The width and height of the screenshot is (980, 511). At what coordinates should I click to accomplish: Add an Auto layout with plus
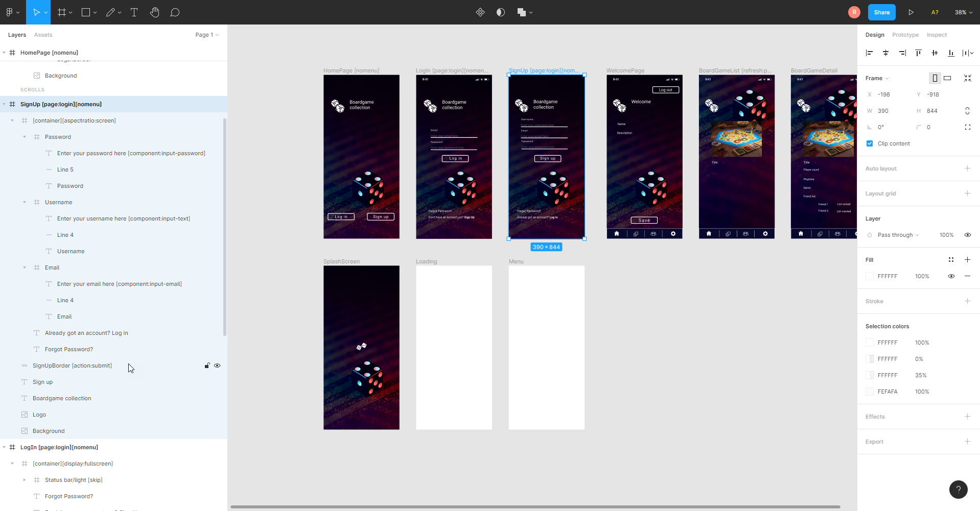click(967, 168)
